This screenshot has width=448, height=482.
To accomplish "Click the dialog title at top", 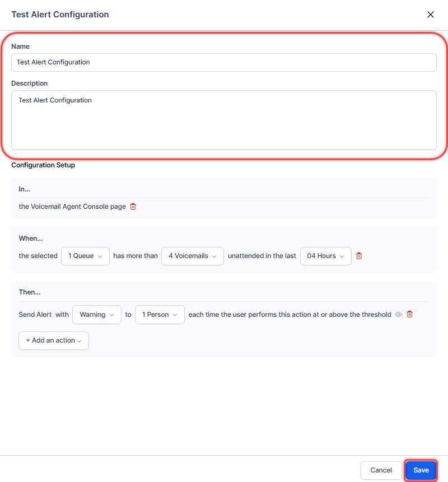I will pos(60,15).
